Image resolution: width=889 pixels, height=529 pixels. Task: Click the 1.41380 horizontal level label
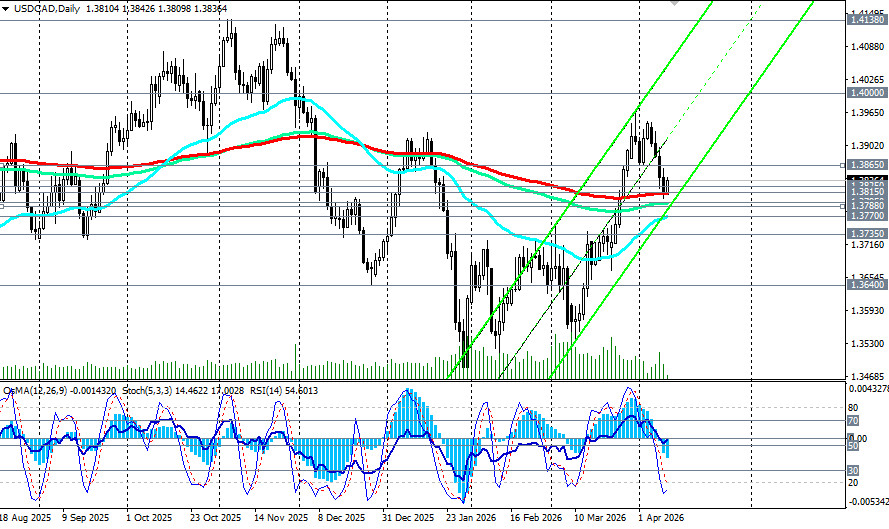(866, 20)
